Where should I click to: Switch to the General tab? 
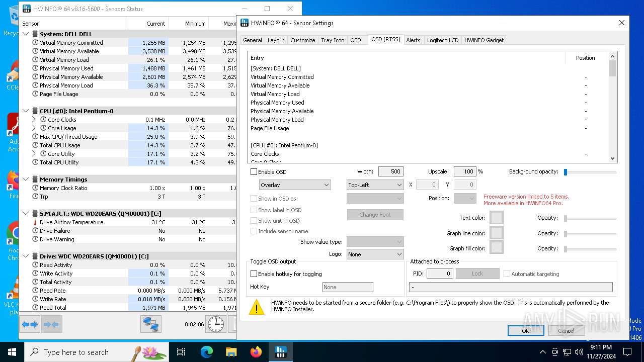(253, 40)
